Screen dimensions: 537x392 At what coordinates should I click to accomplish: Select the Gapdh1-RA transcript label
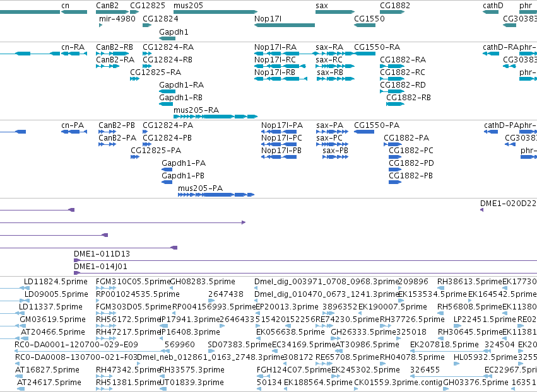181,85
